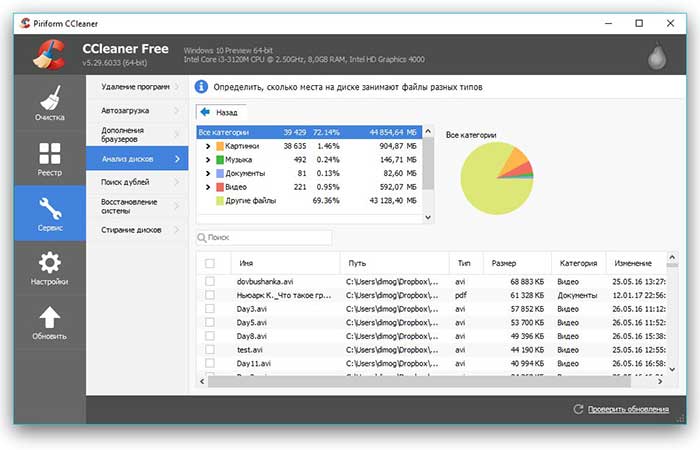700x450 pixels.
Task: Check the dovbushanka.avi file checkbox
Action: tap(210, 281)
